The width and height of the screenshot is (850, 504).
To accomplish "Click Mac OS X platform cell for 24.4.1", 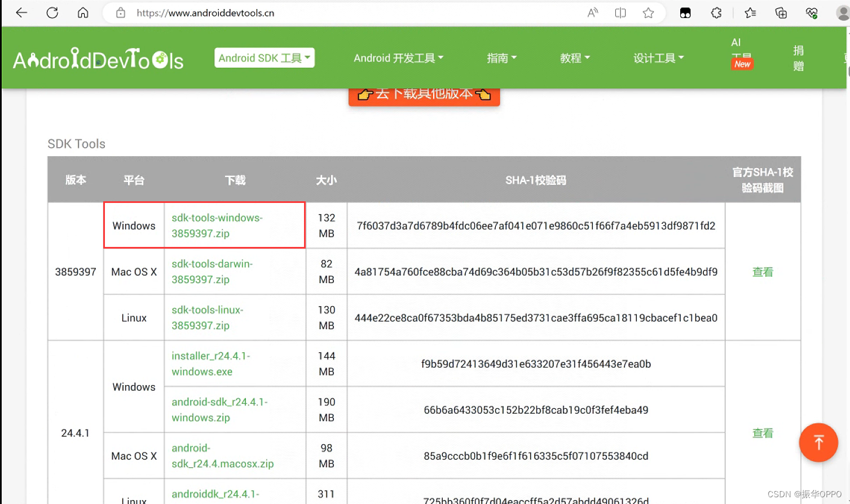I will pos(134,456).
